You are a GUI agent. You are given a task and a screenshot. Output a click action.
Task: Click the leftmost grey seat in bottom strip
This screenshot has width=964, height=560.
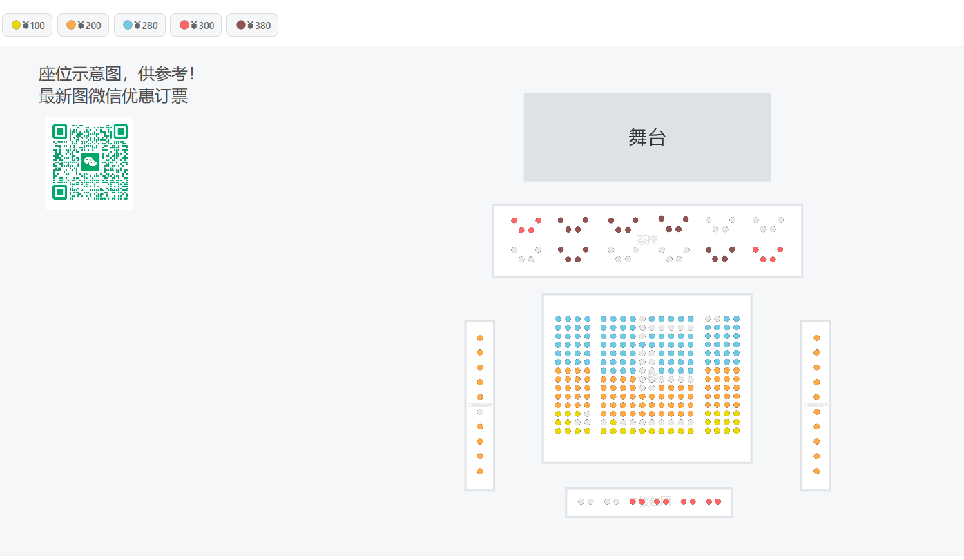click(581, 502)
